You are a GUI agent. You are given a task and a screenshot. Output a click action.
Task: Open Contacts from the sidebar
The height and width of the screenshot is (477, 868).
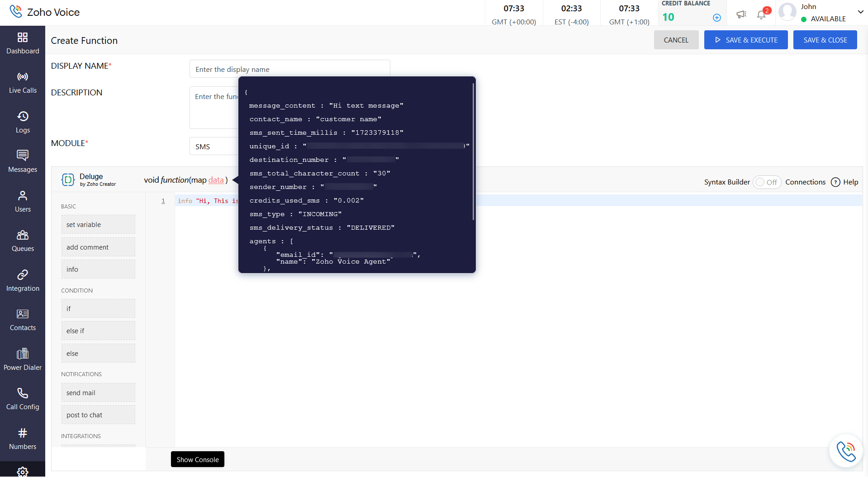pyautogui.click(x=23, y=320)
